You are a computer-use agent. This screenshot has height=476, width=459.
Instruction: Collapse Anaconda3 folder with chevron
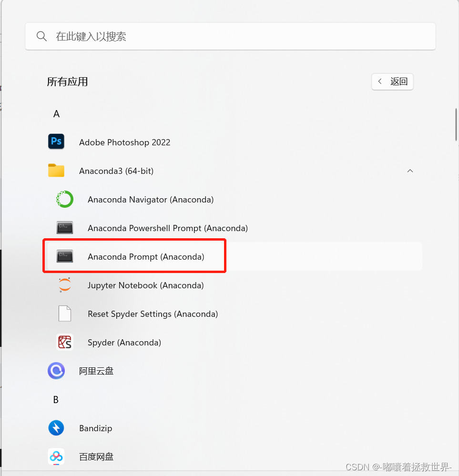pos(410,171)
